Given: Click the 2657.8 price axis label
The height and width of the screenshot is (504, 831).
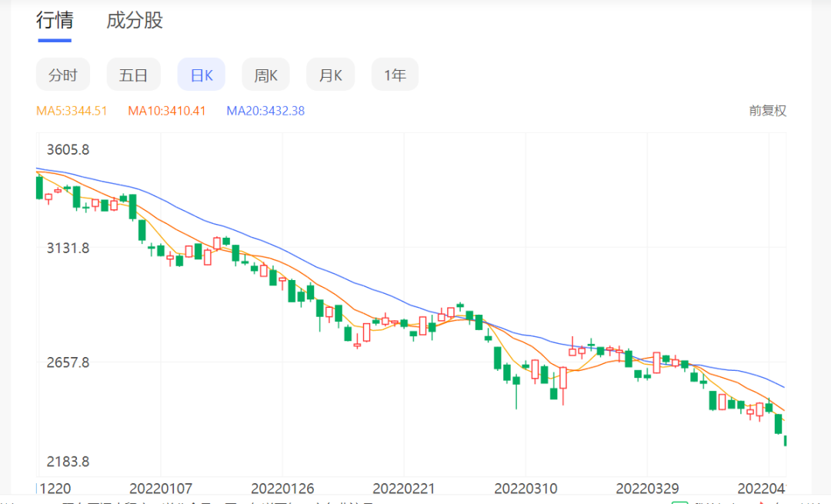Looking at the screenshot, I should [68, 362].
